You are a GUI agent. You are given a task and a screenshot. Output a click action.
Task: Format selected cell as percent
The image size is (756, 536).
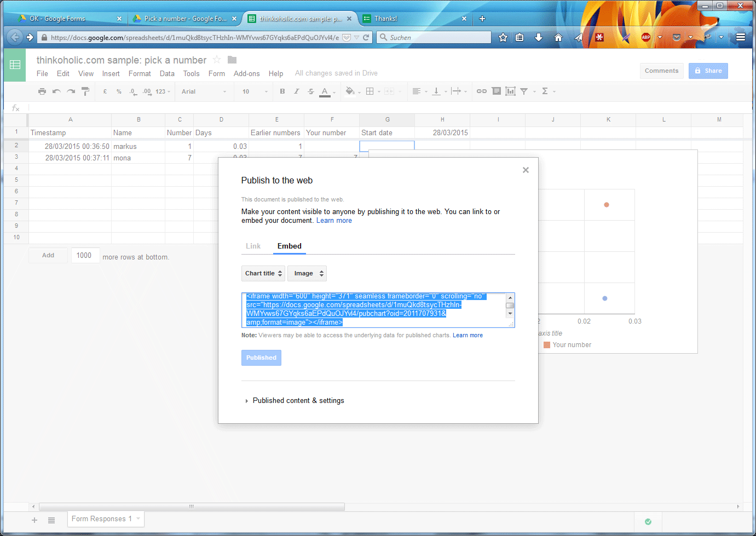119,91
